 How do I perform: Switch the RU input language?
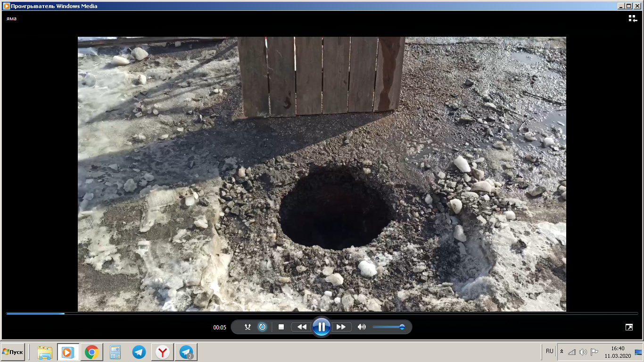(550, 351)
